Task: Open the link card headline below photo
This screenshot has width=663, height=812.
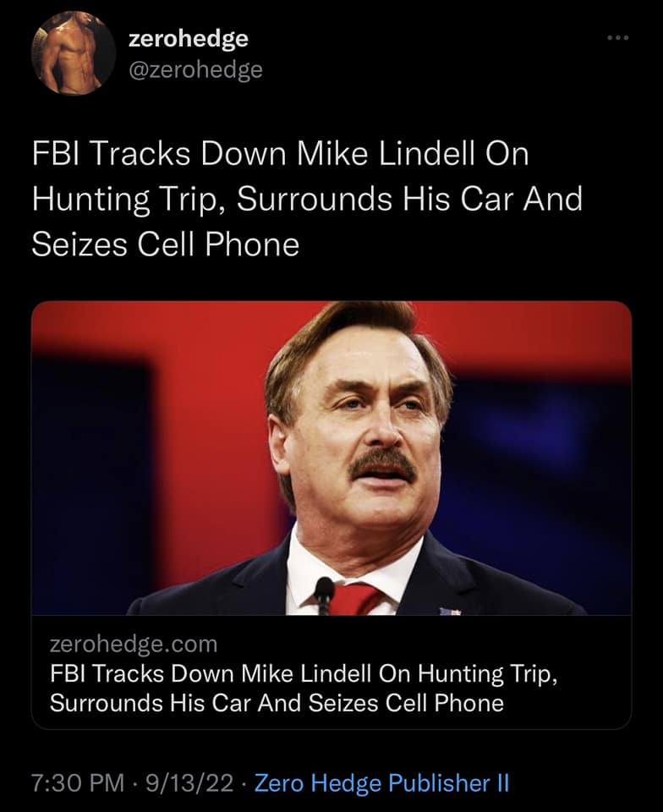Action: point(304,689)
